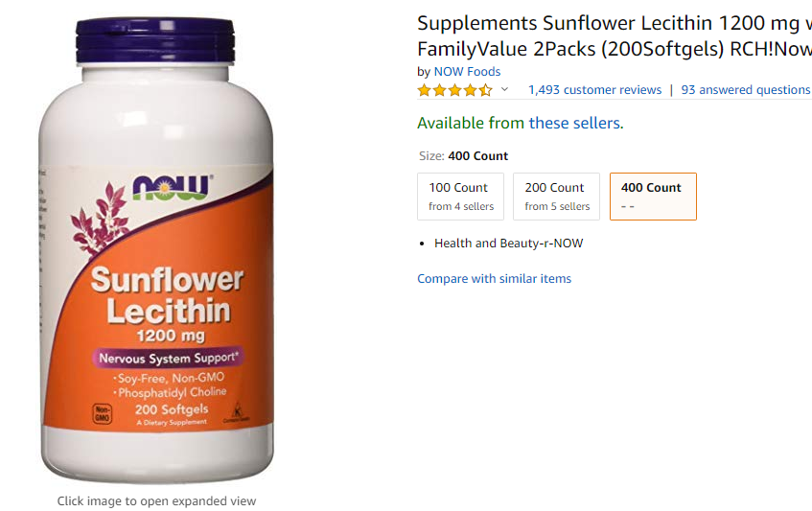Screen dimensions: 812x511
Task: Click the purple bottle cap
Action: click(x=155, y=41)
